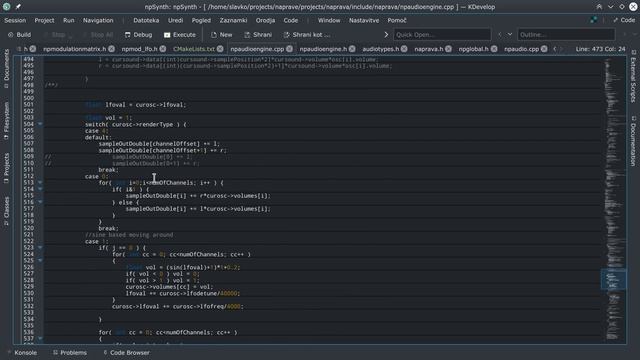
Task: Toggle the Code Browser bottom panel
Action: pyautogui.click(x=126, y=353)
